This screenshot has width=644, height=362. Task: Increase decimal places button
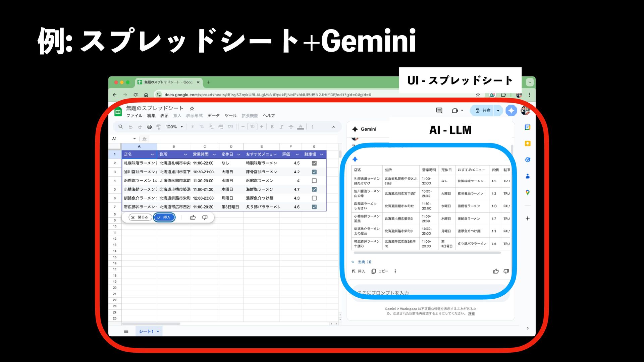click(x=220, y=127)
